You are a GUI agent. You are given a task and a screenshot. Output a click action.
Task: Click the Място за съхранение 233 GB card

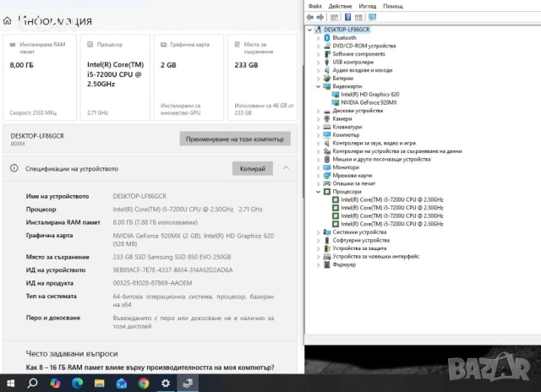tap(262, 77)
